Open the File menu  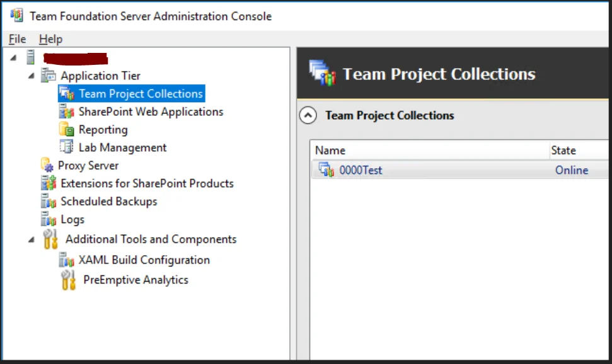click(17, 39)
